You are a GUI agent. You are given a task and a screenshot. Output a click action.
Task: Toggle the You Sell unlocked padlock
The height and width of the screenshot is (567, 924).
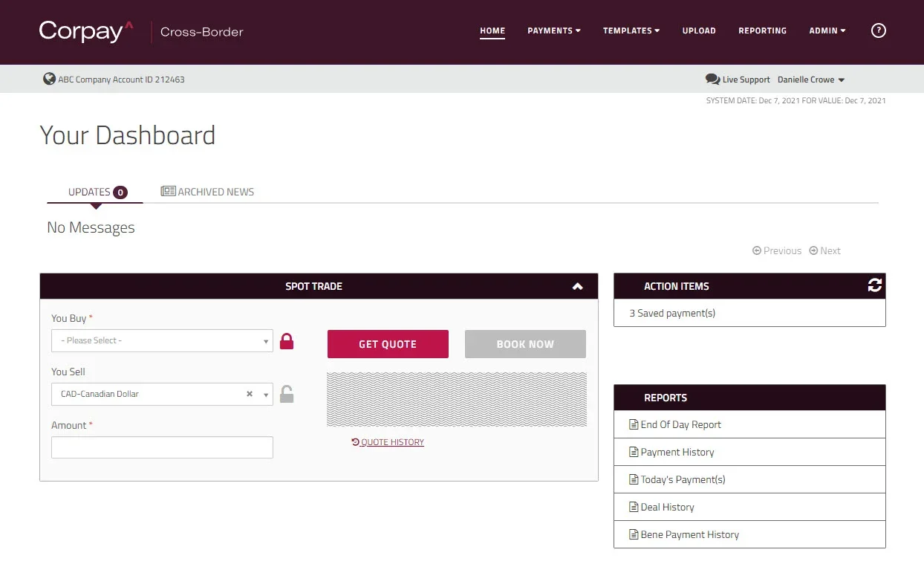pos(287,394)
